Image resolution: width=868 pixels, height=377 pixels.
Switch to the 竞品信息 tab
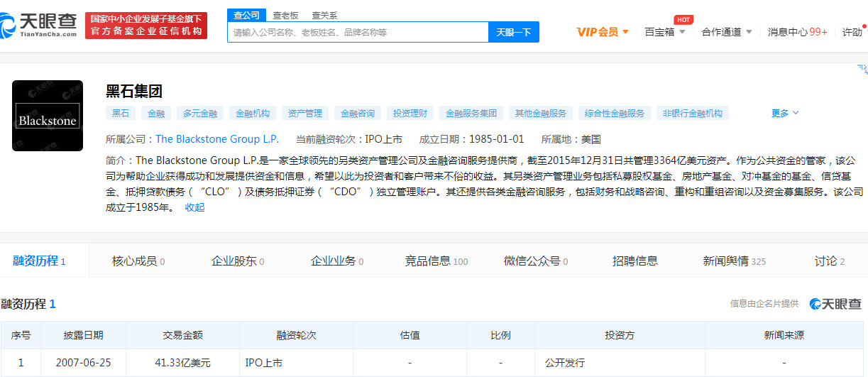[436, 261]
